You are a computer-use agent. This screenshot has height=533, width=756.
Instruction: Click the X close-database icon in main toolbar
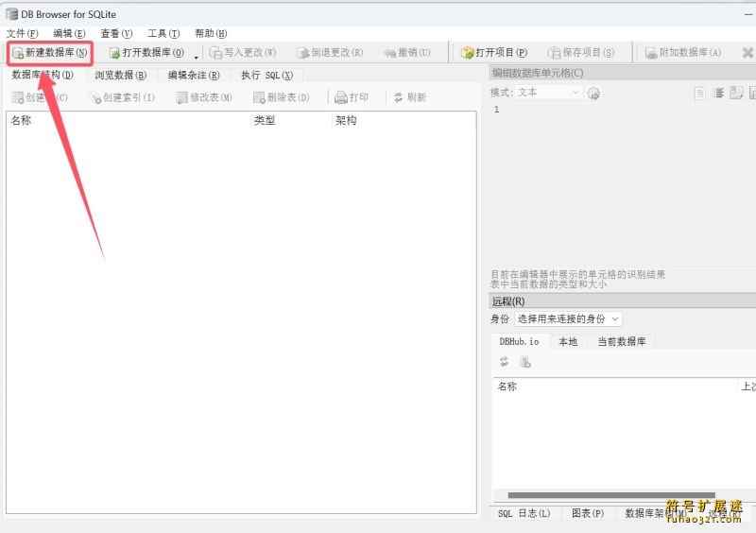(x=747, y=53)
